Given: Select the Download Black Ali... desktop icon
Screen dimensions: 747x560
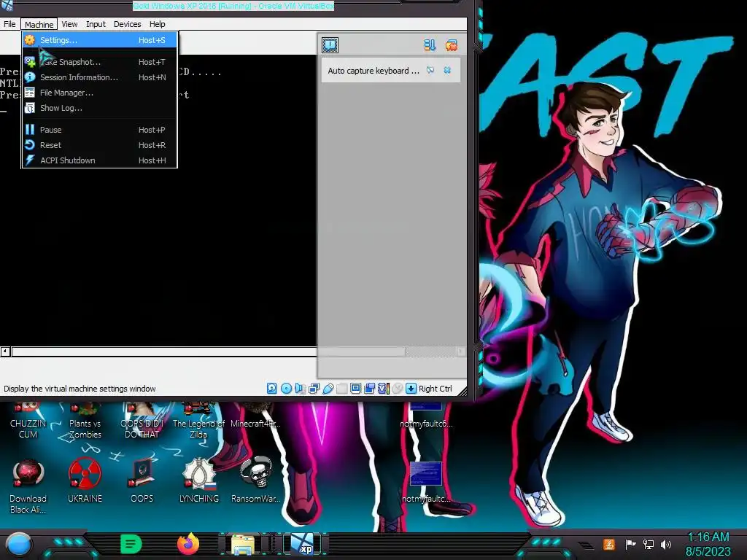Looking at the screenshot, I should pos(28,486).
